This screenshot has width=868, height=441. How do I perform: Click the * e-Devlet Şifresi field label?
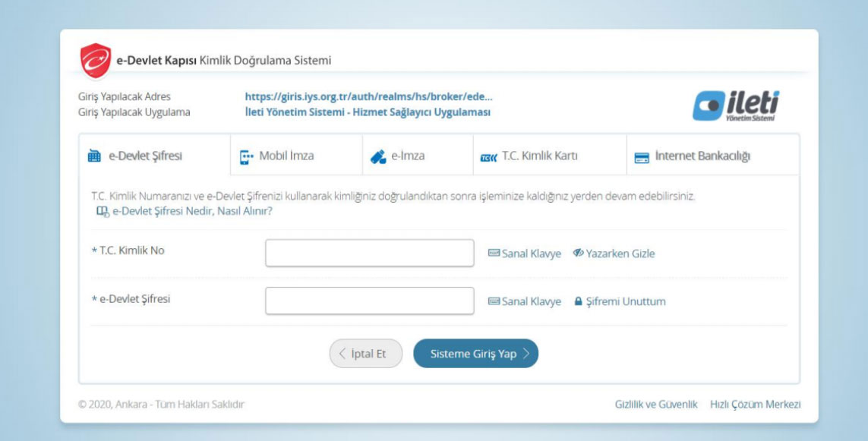tap(131, 299)
